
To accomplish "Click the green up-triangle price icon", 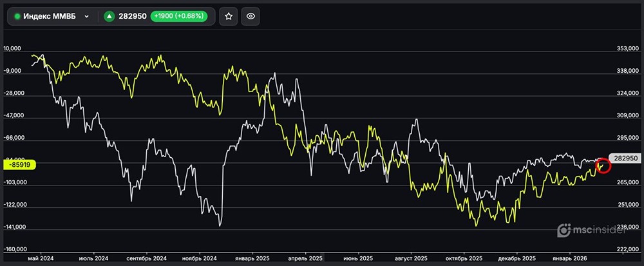I will tap(109, 17).
